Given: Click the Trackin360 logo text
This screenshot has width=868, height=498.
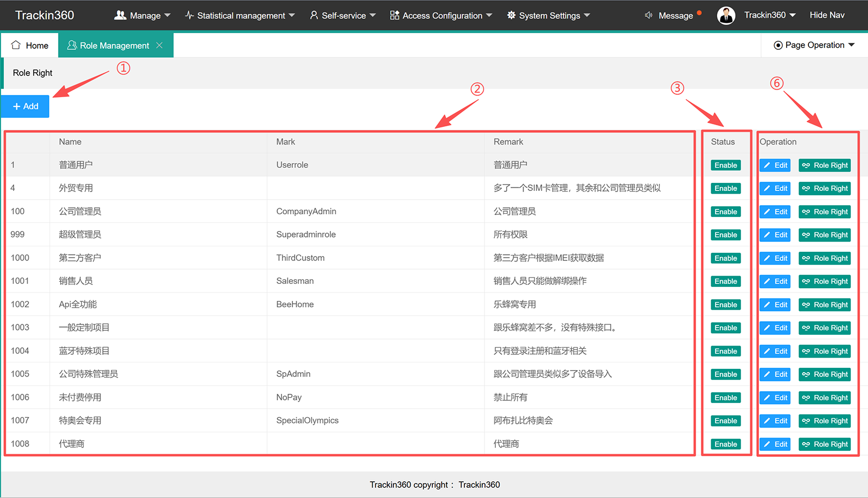Looking at the screenshot, I should 44,15.
